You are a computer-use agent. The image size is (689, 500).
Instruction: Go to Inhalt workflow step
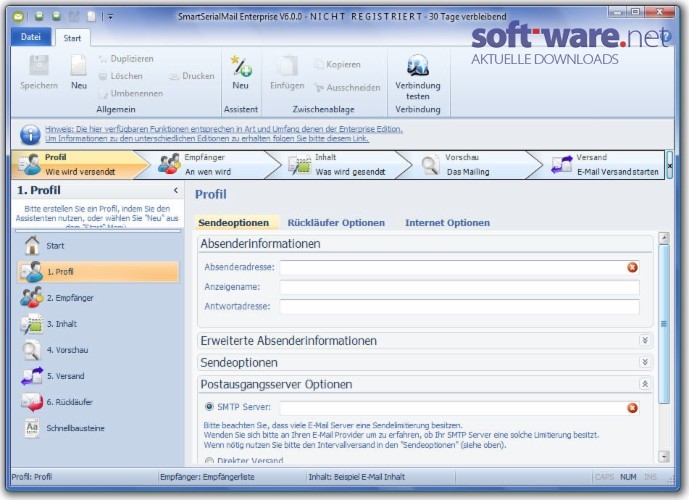tap(345, 165)
